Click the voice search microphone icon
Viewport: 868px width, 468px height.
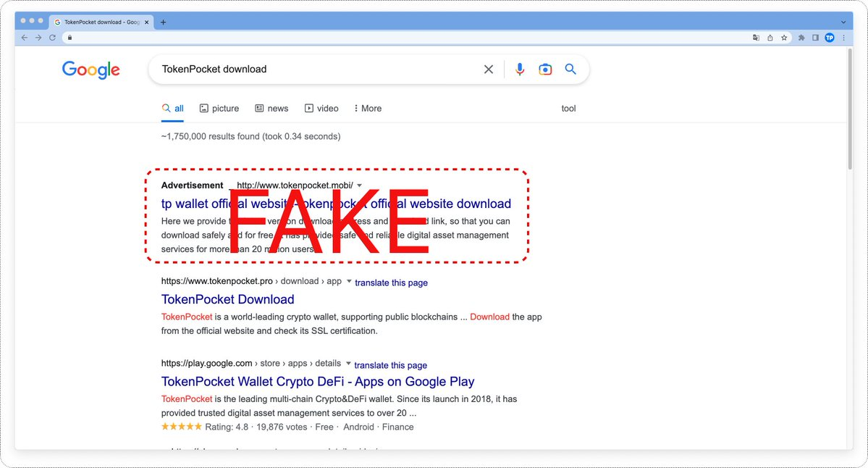coord(520,70)
